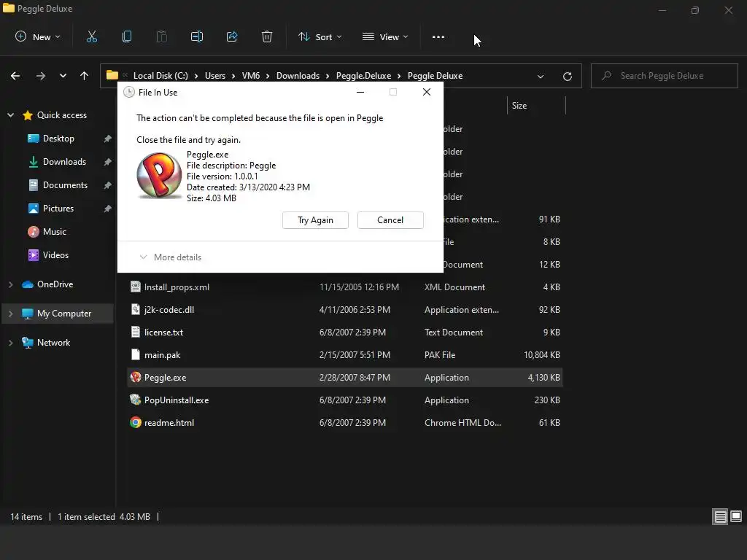
Task: Open Desktop in Quick access
Action: point(58,139)
